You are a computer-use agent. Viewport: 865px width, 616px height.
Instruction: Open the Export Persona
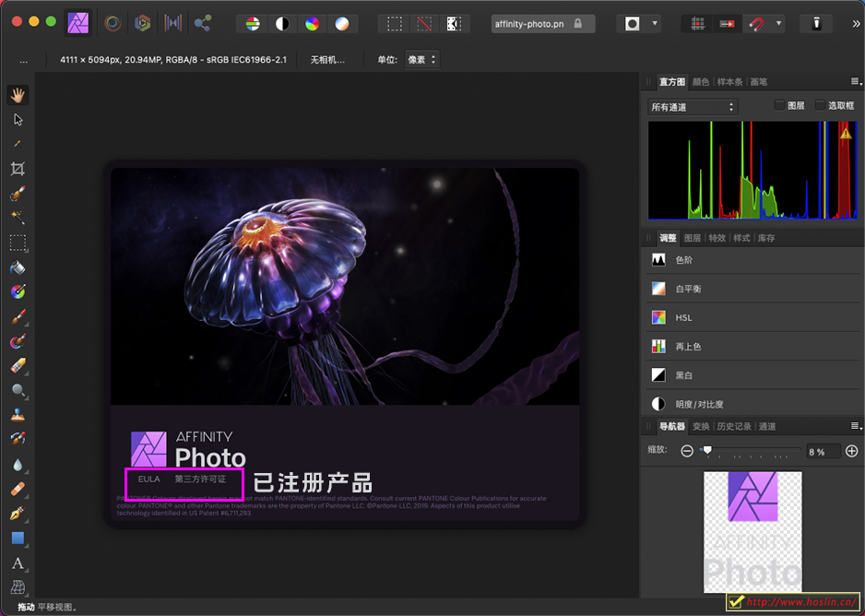[x=200, y=23]
